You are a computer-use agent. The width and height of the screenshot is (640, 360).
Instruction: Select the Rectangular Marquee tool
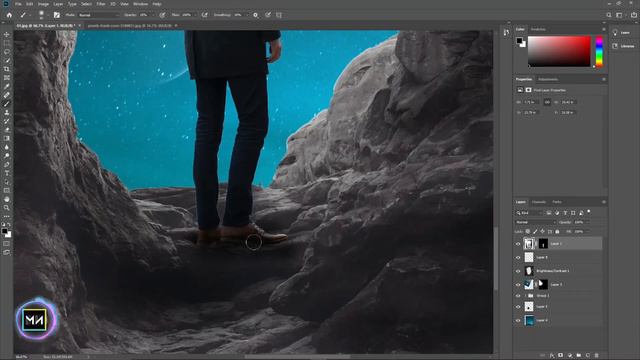tap(7, 43)
